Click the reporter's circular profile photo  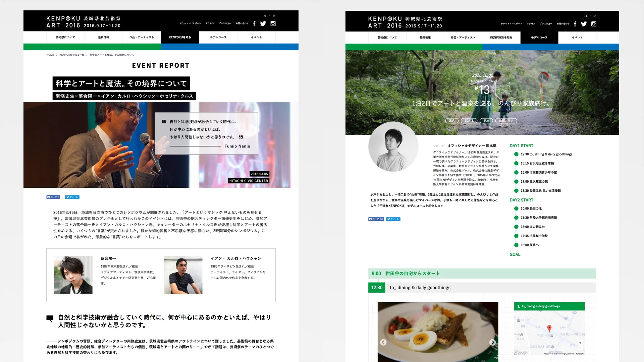click(393, 147)
